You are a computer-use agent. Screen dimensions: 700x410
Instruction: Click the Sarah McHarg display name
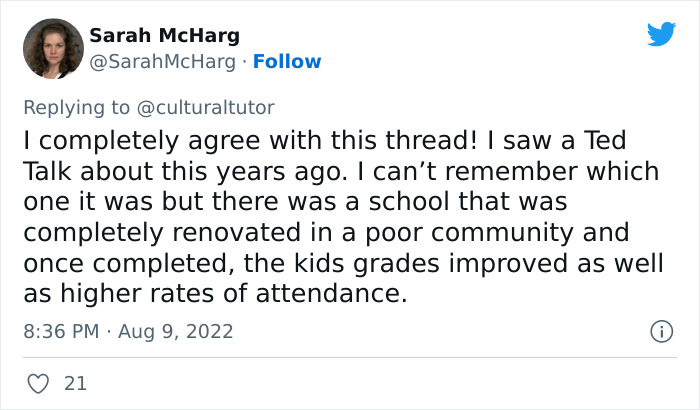tap(165, 36)
